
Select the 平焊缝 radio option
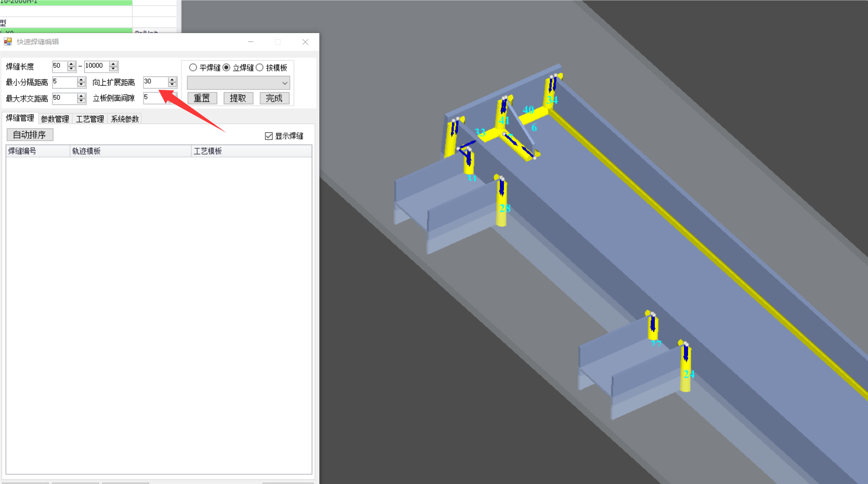coord(193,68)
